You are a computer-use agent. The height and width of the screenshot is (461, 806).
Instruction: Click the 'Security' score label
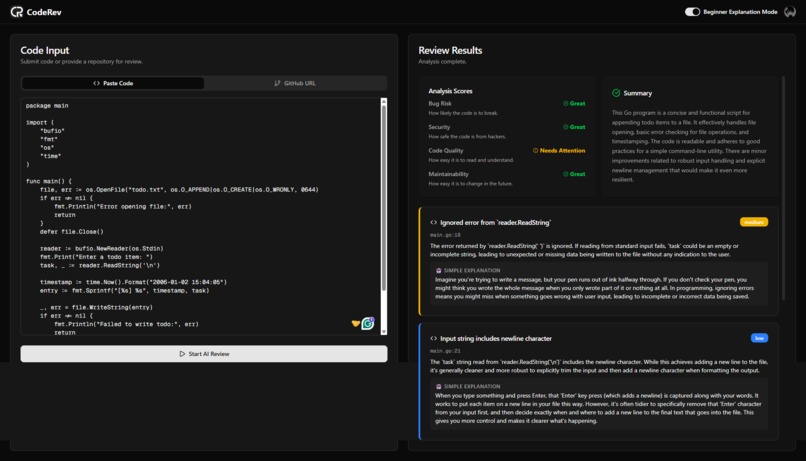[439, 127]
